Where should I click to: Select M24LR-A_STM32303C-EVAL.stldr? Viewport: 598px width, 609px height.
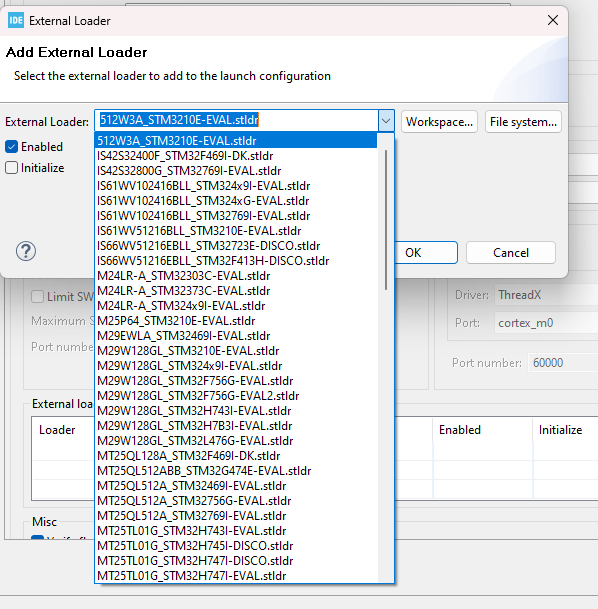[x=236, y=276]
